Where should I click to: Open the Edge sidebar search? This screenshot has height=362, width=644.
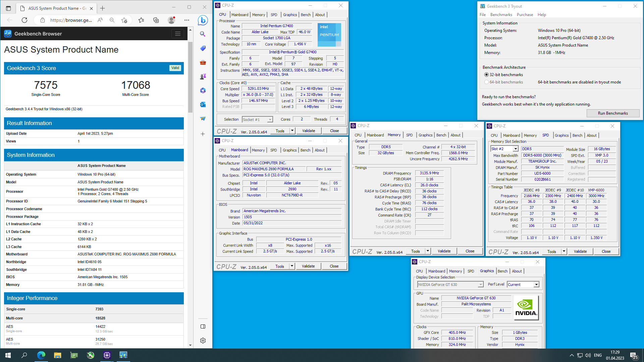(203, 34)
